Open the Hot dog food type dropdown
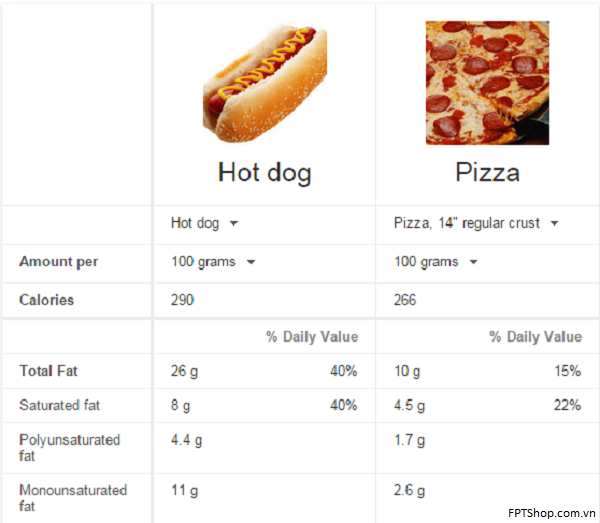Screen dimensions: 600x523 click(x=204, y=223)
